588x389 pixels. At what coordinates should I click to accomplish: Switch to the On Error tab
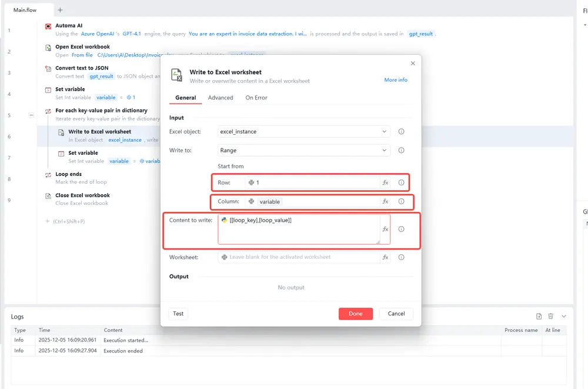coord(256,98)
